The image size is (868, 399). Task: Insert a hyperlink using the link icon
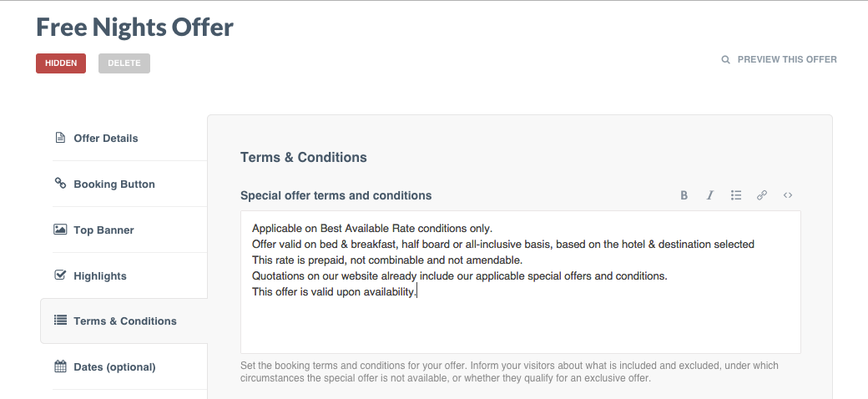pos(762,195)
